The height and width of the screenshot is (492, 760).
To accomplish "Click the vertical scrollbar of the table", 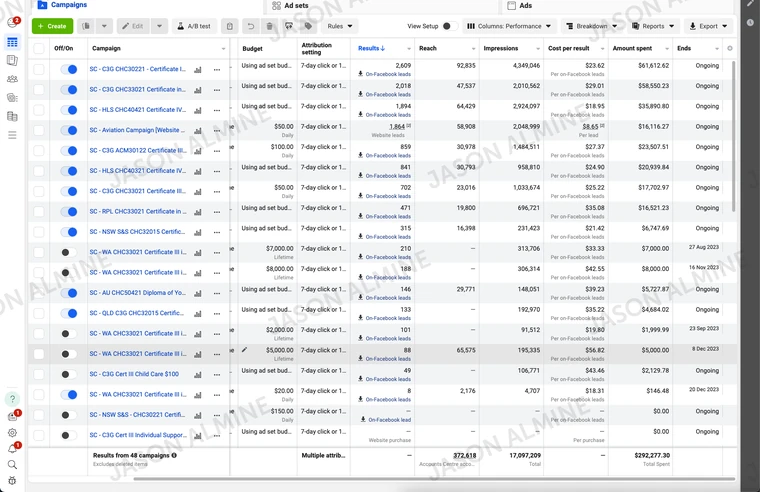I will pos(733,136).
